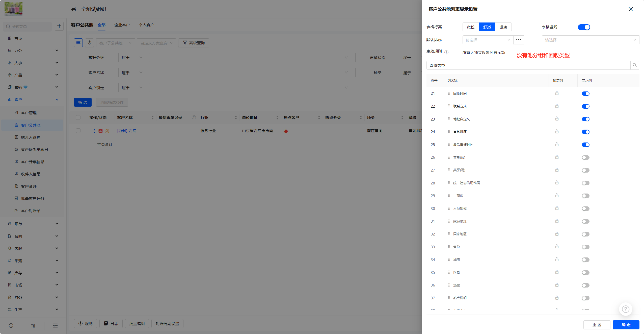Open the 默认排序 field dropdown
The width and height of the screenshot is (644, 334).
point(488,40)
